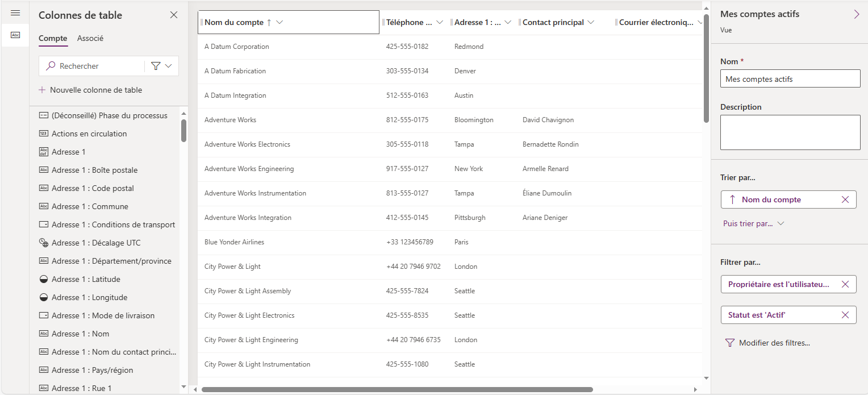This screenshot has width=868, height=395.
Task: Click contact David Chavignon
Action: point(548,120)
